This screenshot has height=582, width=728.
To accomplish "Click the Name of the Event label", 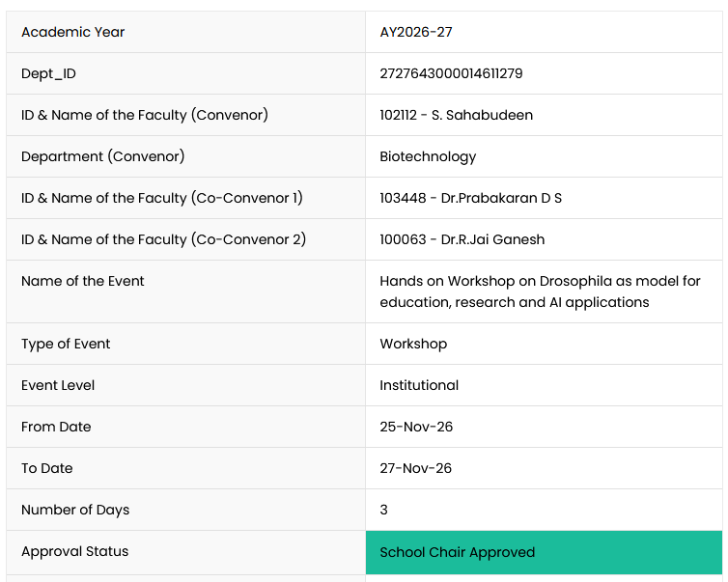I will (x=83, y=281).
